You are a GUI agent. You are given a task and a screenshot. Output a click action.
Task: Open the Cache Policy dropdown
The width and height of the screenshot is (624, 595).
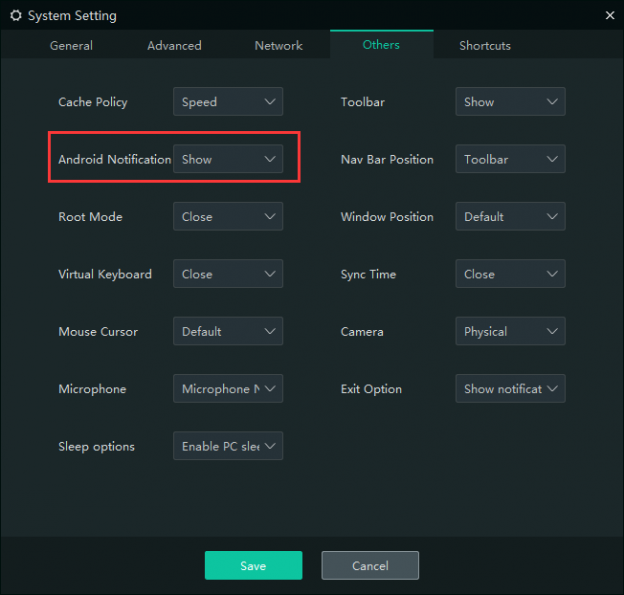[x=228, y=102]
